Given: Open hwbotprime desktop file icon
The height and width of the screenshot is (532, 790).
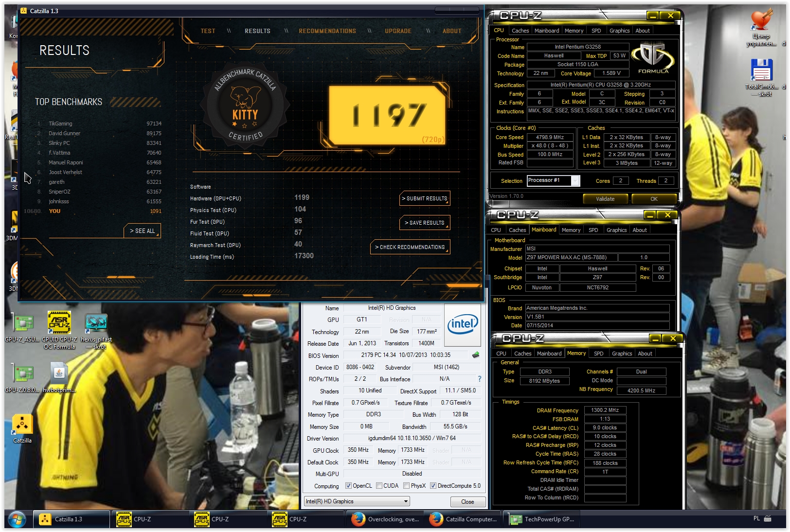Looking at the screenshot, I should pos(58,378).
